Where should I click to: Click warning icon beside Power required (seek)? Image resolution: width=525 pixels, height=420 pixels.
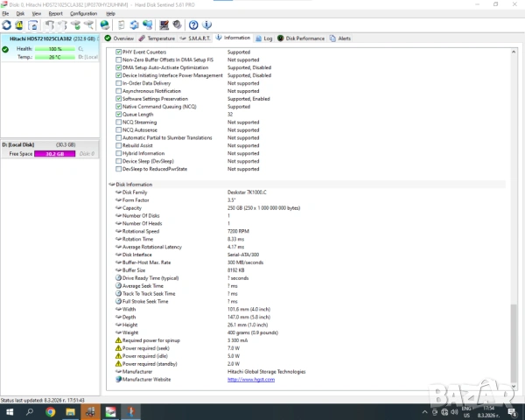click(118, 348)
